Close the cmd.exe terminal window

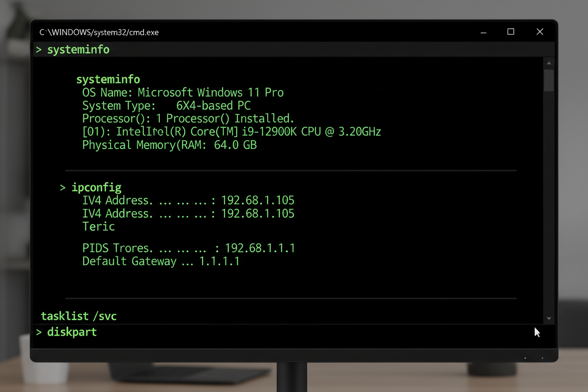[540, 32]
